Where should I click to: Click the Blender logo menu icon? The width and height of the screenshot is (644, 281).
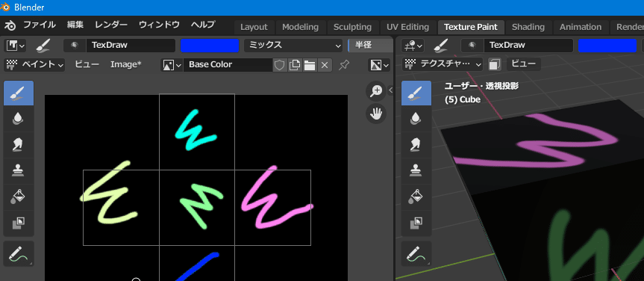coord(10,25)
